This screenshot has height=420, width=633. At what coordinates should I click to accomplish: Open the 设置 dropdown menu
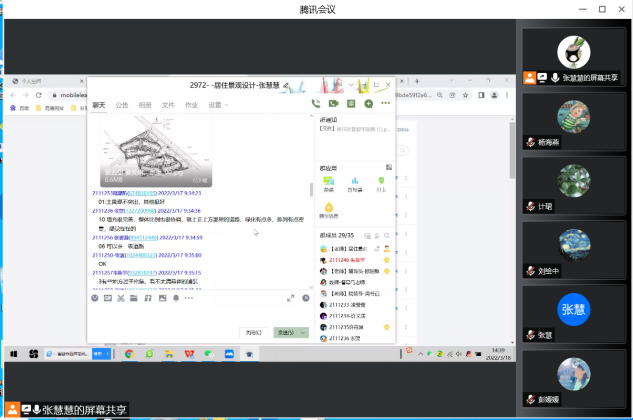(216, 104)
